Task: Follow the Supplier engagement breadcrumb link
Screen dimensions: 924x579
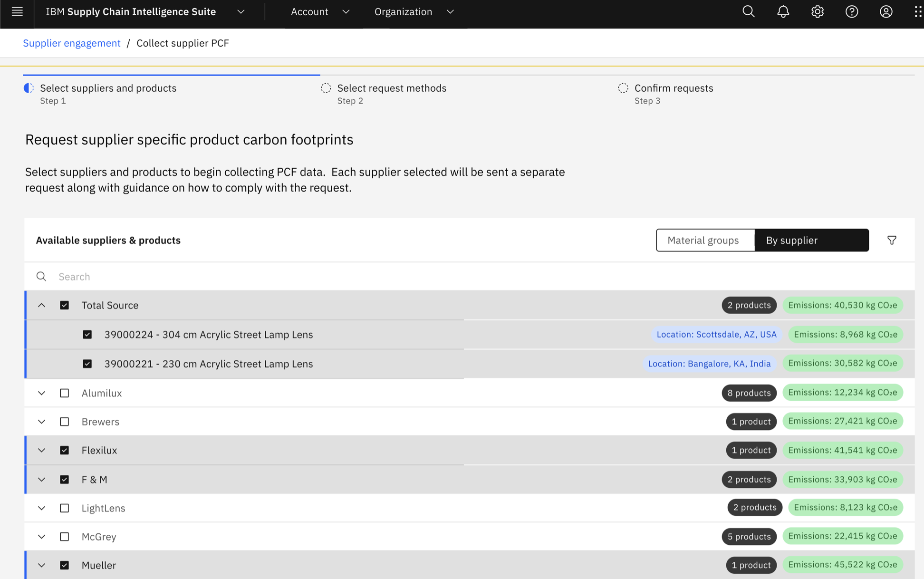Action: pyautogui.click(x=72, y=43)
